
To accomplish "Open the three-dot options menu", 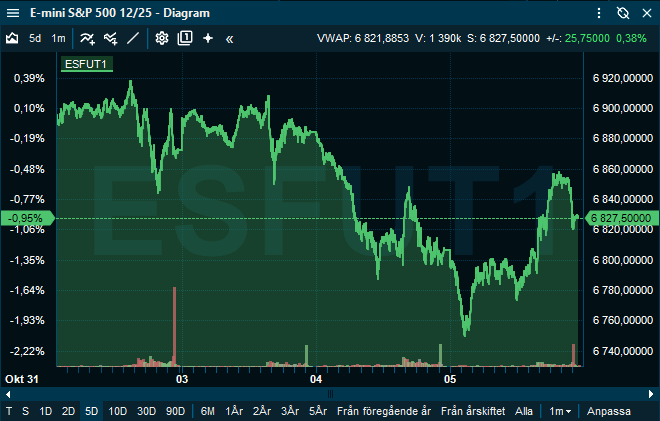I will tap(645, 13).
